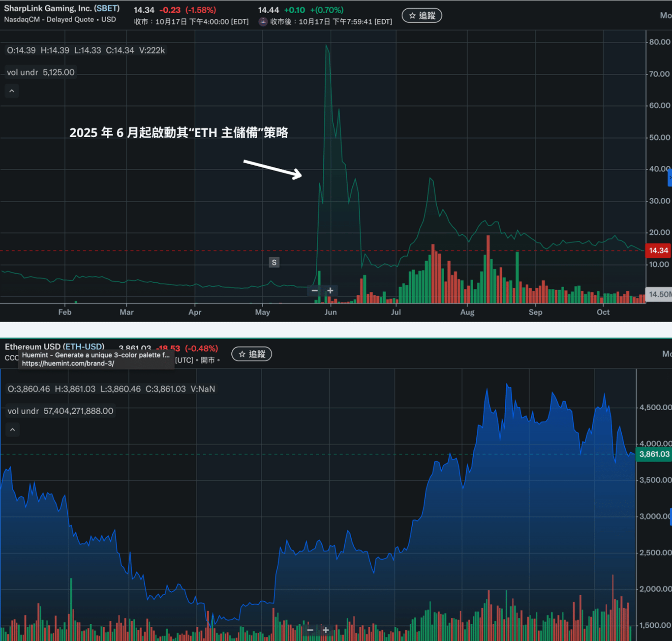The image size is (672, 641).
Task: Click the 'Jun' label on SBET time axis
Action: coord(331,312)
